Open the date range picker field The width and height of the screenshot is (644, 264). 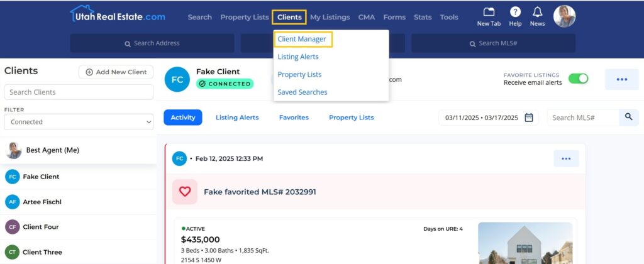tap(482, 118)
